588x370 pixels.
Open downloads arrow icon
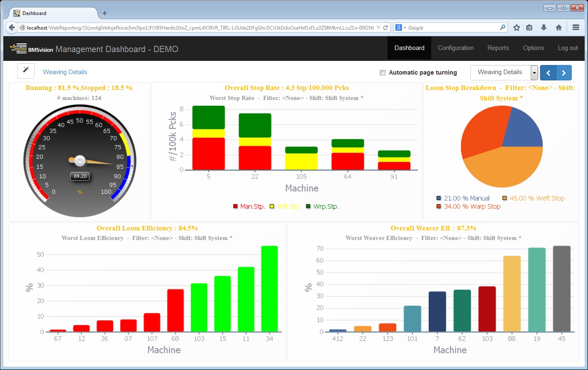(544, 27)
